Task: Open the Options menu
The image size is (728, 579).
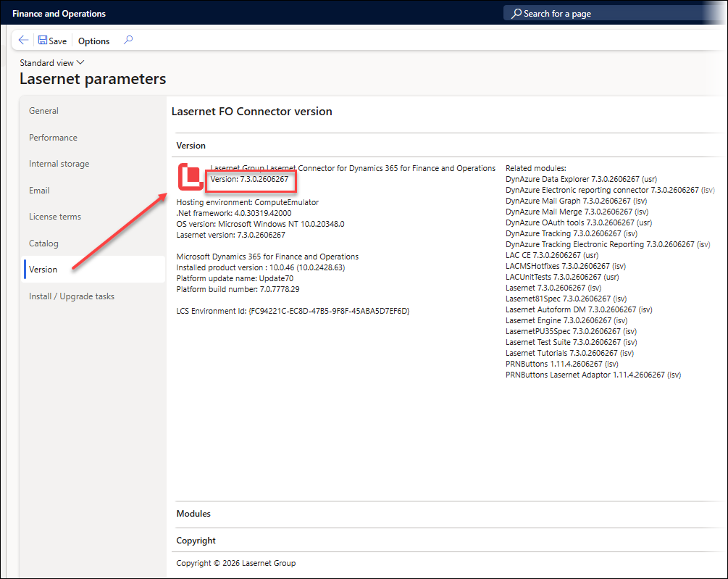Action: [93, 41]
